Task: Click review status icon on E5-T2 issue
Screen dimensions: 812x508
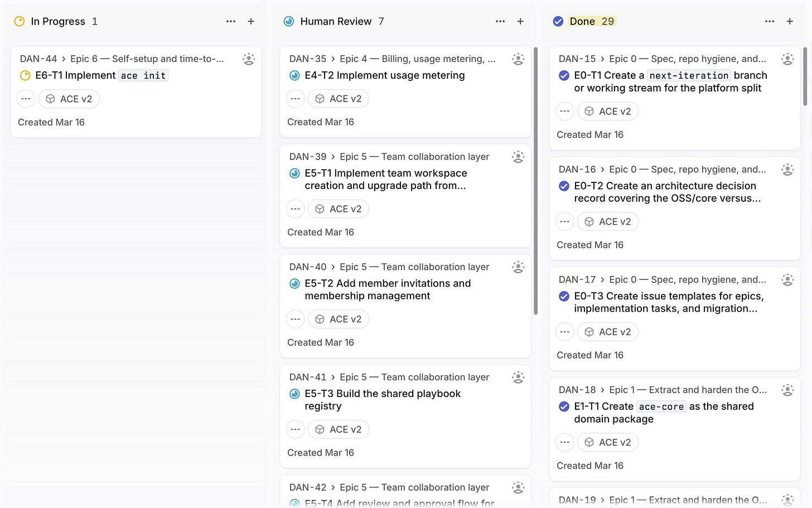Action: 294,284
